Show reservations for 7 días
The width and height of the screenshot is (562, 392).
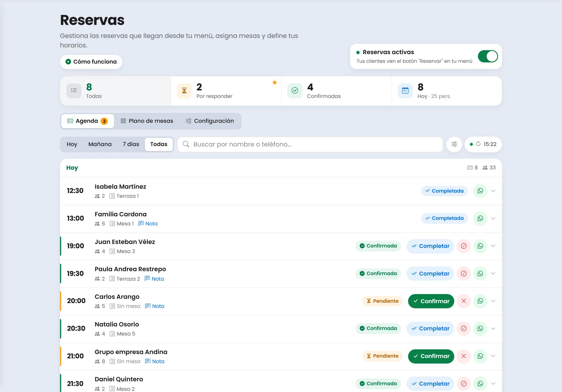tap(131, 144)
